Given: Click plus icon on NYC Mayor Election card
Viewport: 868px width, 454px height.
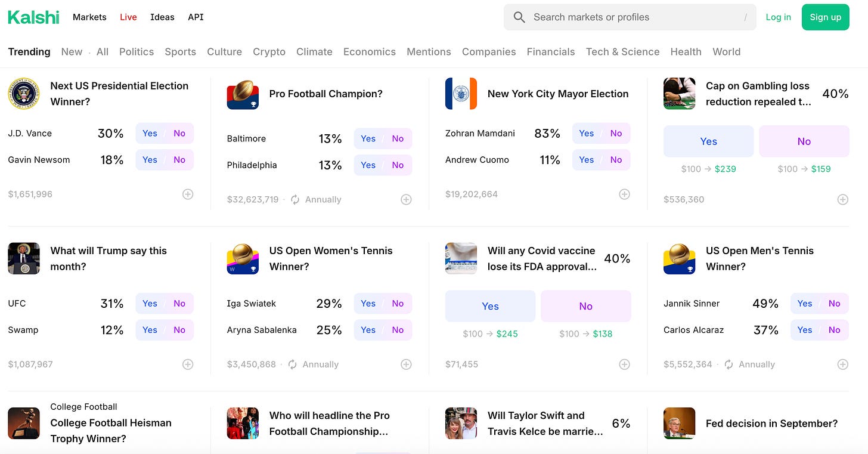Looking at the screenshot, I should point(624,194).
